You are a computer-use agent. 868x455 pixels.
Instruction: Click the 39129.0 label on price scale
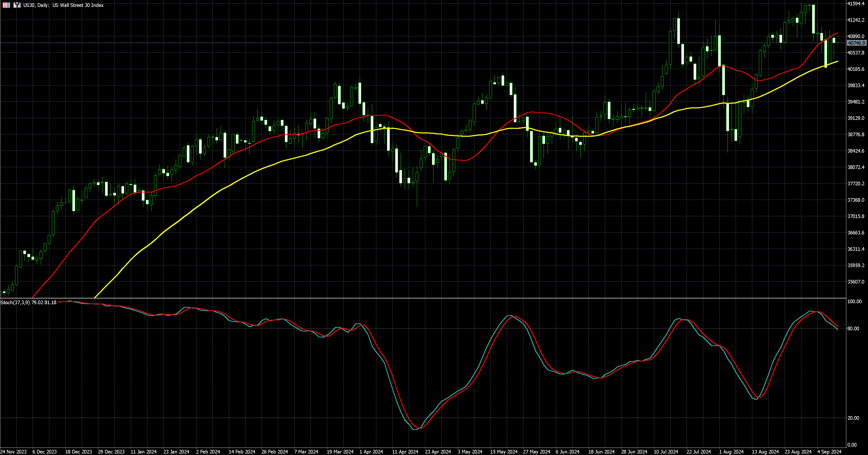pyautogui.click(x=855, y=118)
